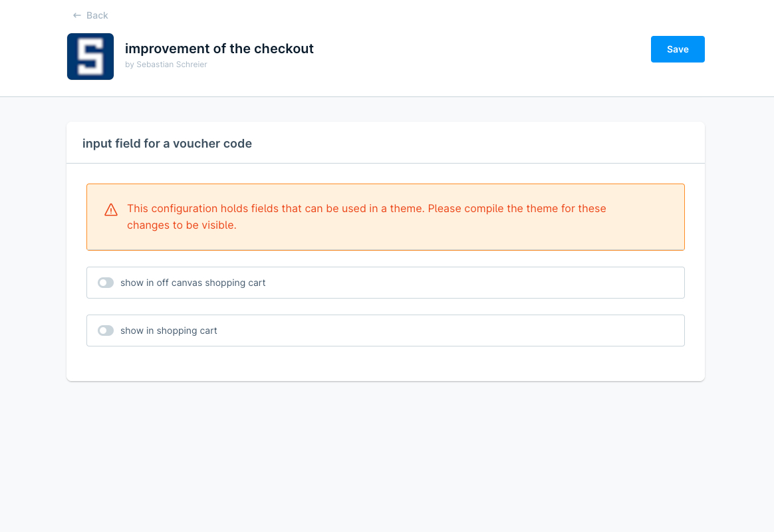Click the blue S plugin logo

pos(90,57)
